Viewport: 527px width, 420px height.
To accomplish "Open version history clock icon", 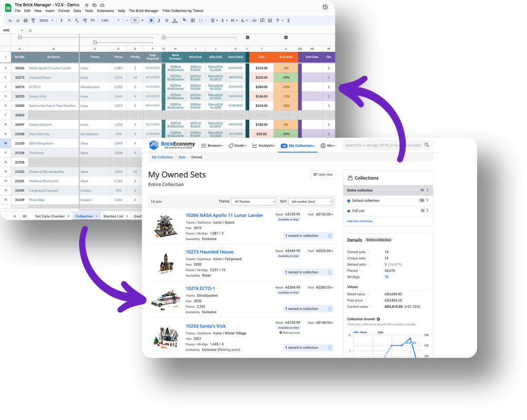I will [x=325, y=7].
